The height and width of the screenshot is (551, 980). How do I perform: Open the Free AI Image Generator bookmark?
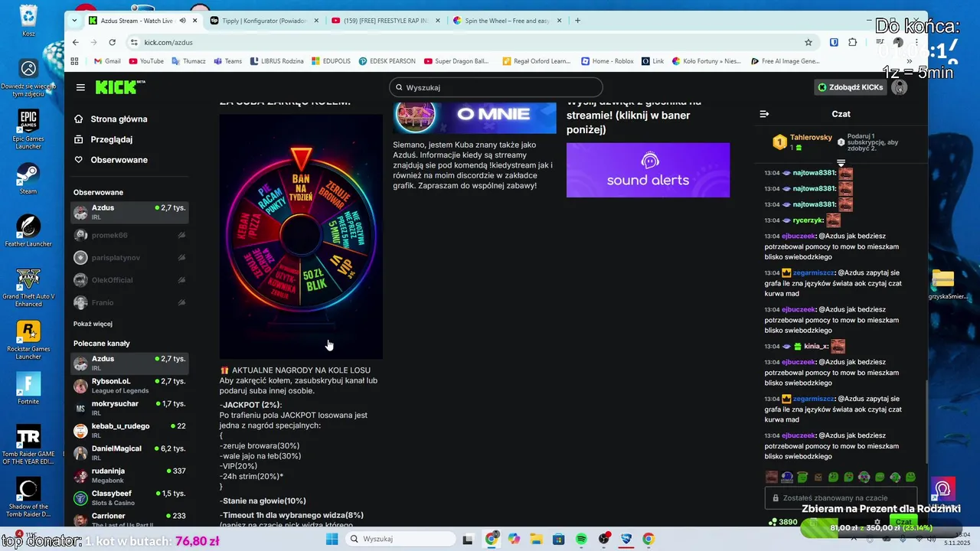(x=786, y=61)
